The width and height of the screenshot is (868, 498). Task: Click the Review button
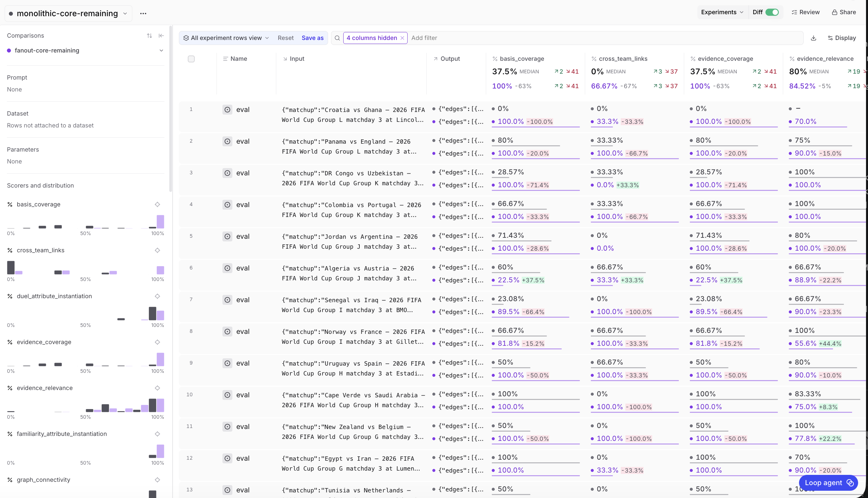[x=806, y=12]
